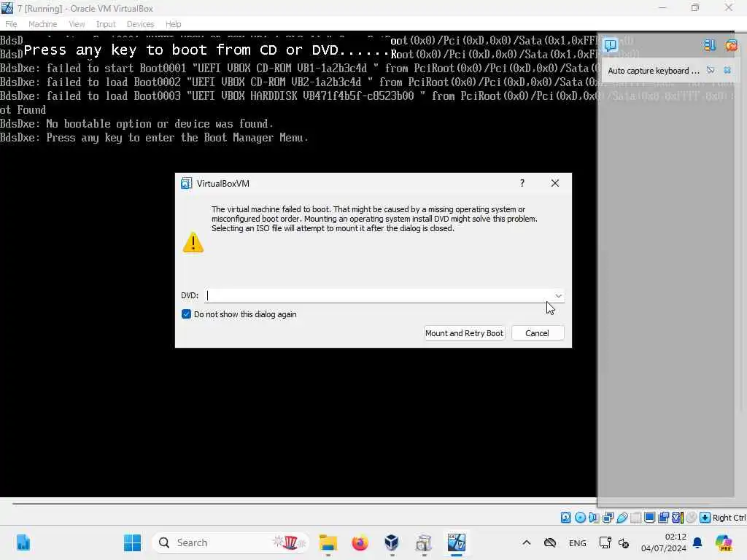Open the optical disk indicator in status bar
Image resolution: width=747 pixels, height=560 pixels.
pyautogui.click(x=580, y=518)
